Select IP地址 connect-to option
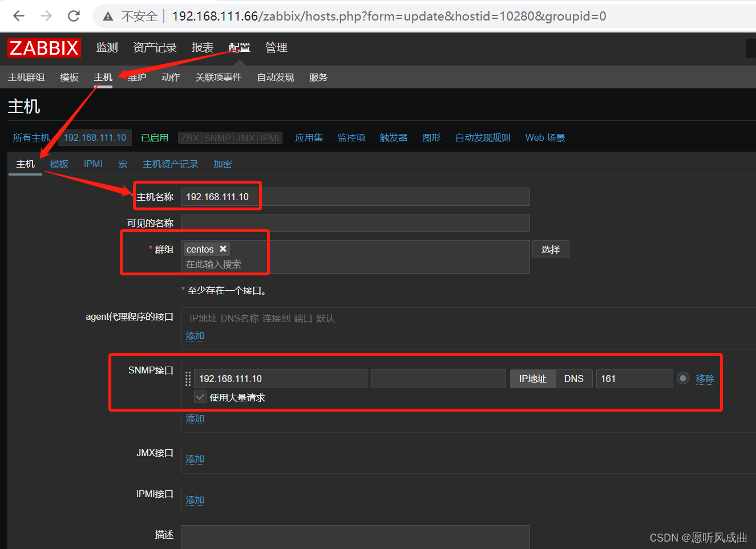Image resolution: width=756 pixels, height=549 pixels. (532, 379)
